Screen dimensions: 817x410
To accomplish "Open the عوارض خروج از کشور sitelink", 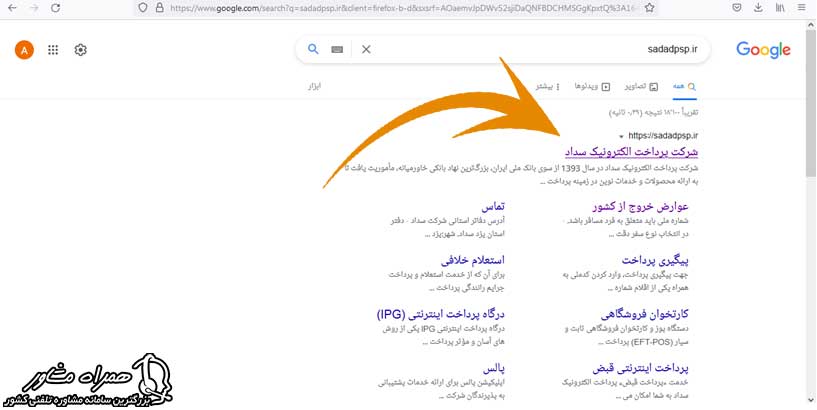I will click(x=640, y=206).
